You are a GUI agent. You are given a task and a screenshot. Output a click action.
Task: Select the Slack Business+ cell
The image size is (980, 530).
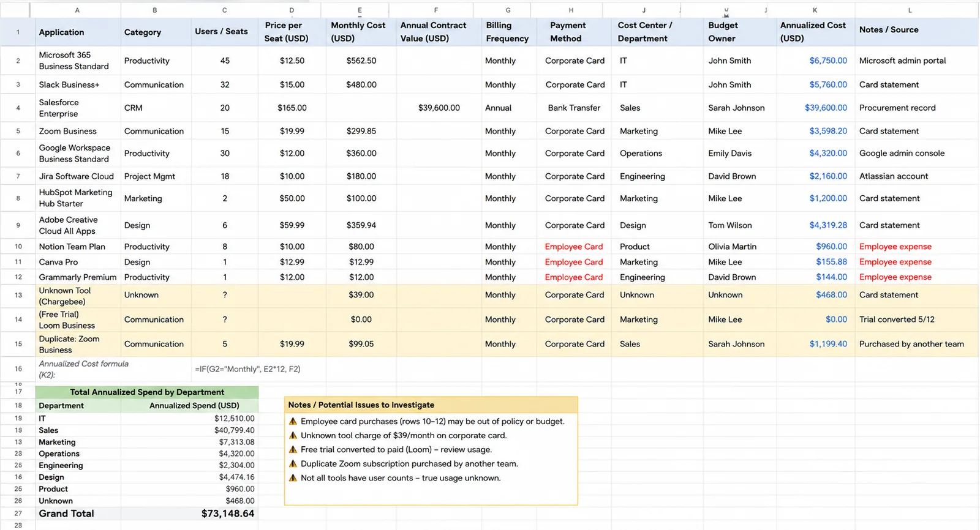78,84
